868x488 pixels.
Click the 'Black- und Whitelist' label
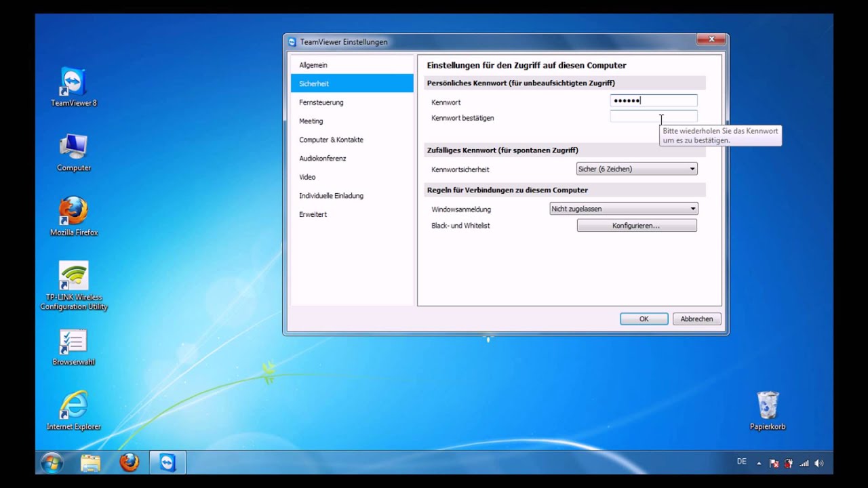pyautogui.click(x=460, y=226)
